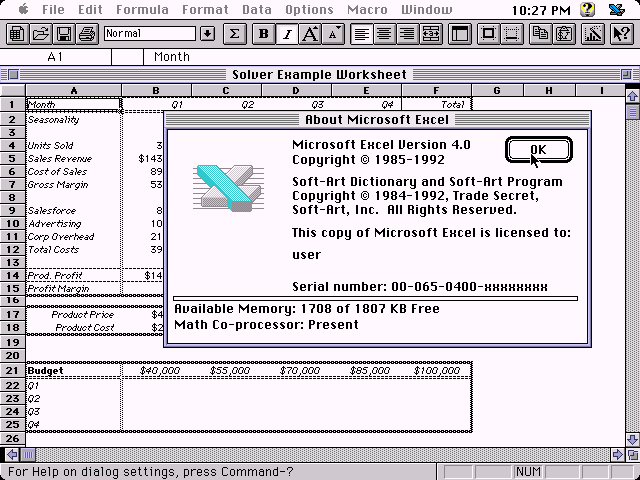Click the $70,000 budget cell

click(296, 371)
